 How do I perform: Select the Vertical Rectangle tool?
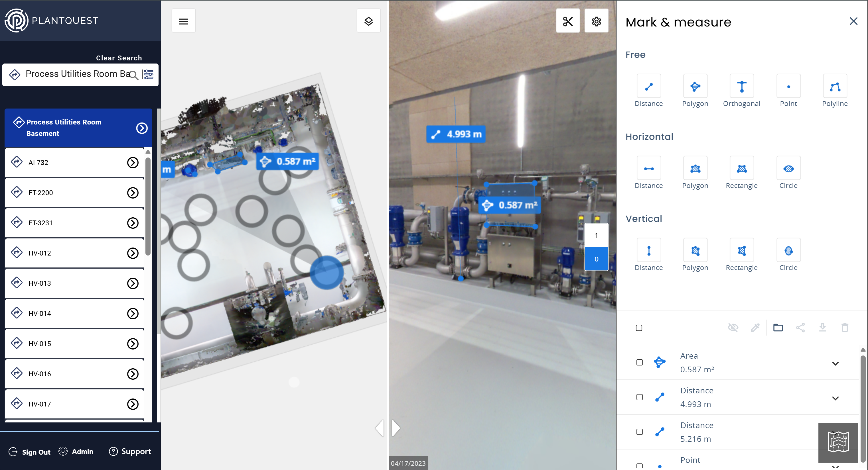741,250
